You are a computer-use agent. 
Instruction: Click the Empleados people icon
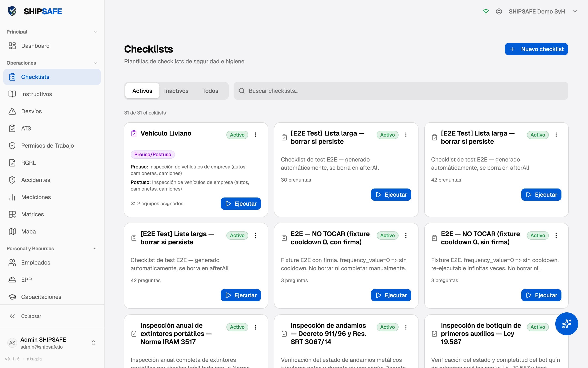(x=12, y=262)
